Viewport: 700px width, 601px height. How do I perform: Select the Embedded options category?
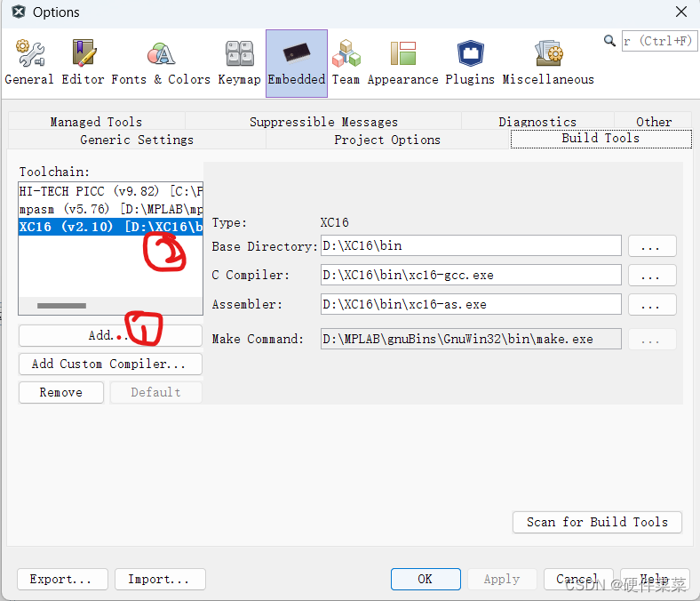pyautogui.click(x=297, y=63)
